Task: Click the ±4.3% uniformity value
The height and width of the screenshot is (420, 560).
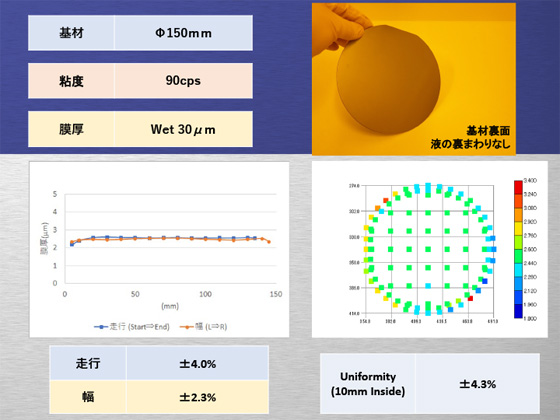Action: tap(478, 384)
